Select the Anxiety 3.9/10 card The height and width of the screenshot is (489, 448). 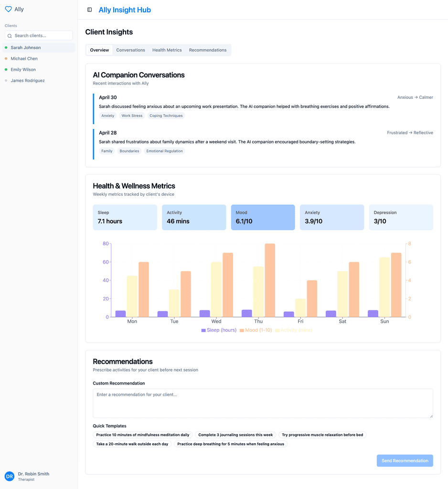click(332, 217)
